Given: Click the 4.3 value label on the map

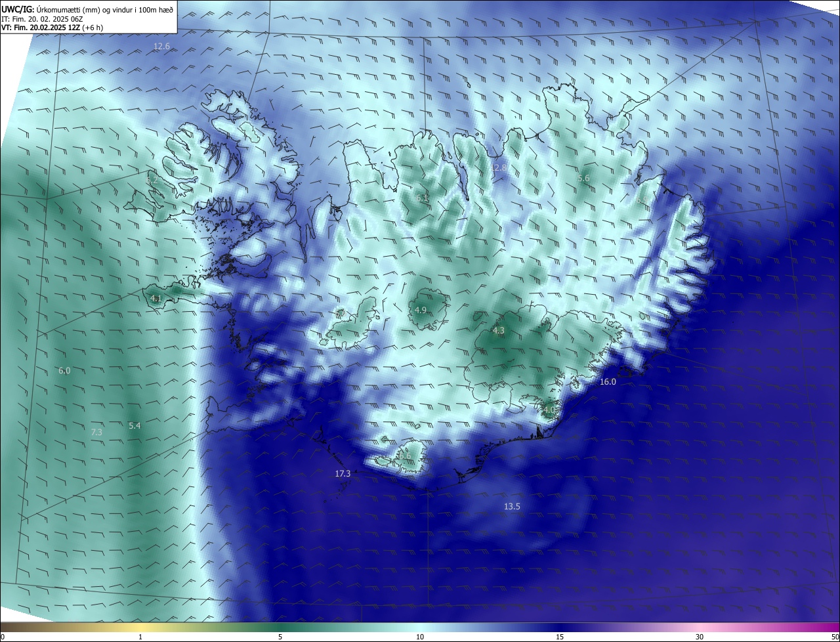Looking at the screenshot, I should point(498,331).
